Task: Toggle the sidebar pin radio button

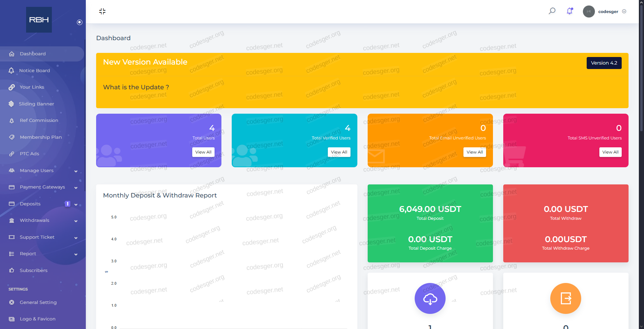Action: point(80,22)
